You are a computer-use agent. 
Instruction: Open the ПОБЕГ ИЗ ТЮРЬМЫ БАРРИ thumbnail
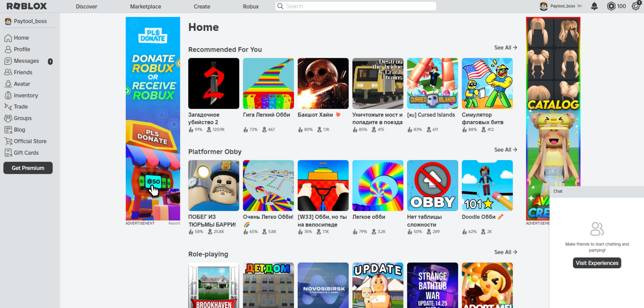pyautogui.click(x=214, y=185)
